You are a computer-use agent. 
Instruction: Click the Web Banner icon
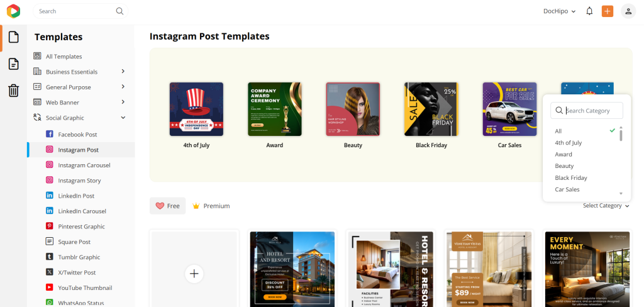coord(37,102)
